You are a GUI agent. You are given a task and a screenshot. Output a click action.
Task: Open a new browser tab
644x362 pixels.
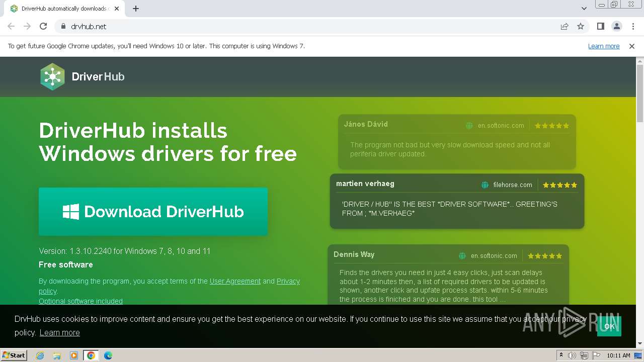coord(136,9)
